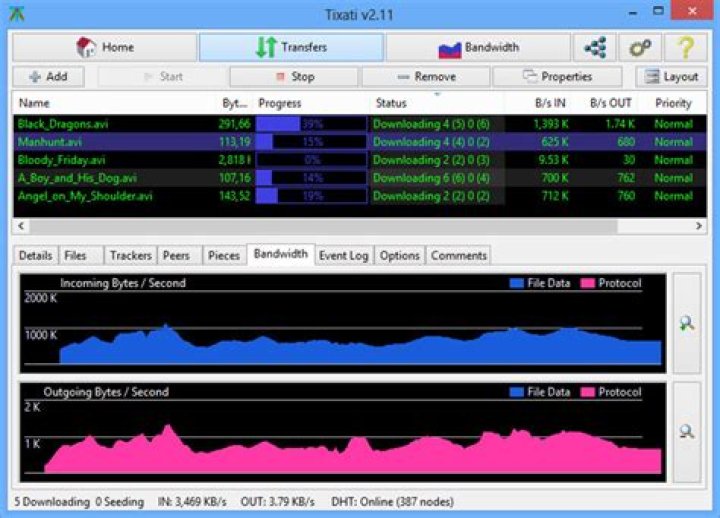720x518 pixels.
Task: Click the pink Protocol swatch in the Incoming graph
Action: pyautogui.click(x=587, y=283)
